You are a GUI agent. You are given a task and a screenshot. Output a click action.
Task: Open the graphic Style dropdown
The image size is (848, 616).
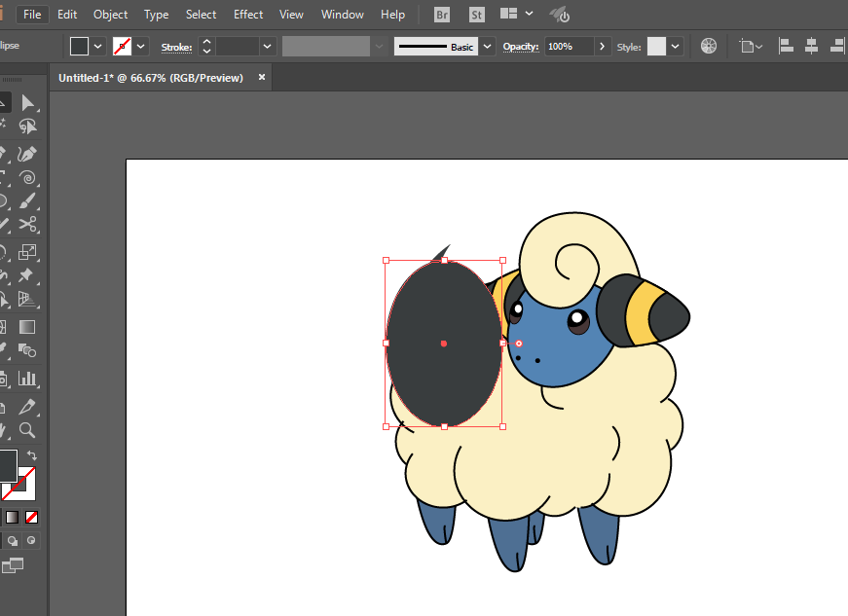point(675,47)
